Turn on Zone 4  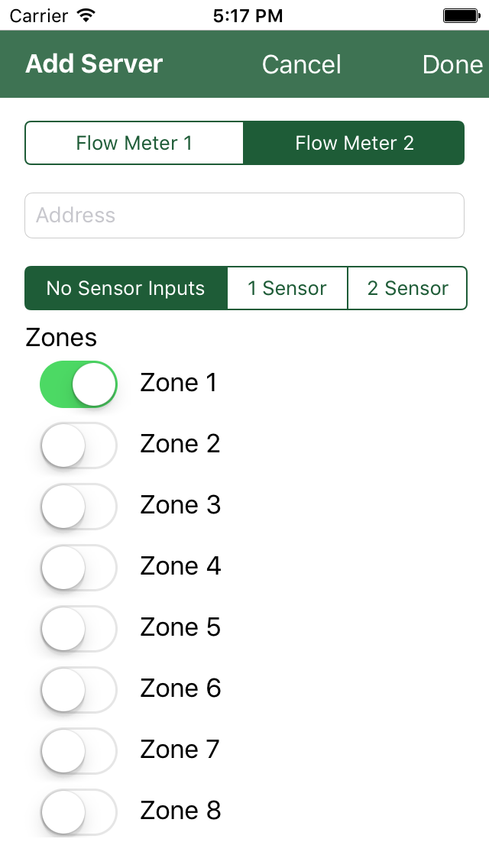[x=78, y=567]
